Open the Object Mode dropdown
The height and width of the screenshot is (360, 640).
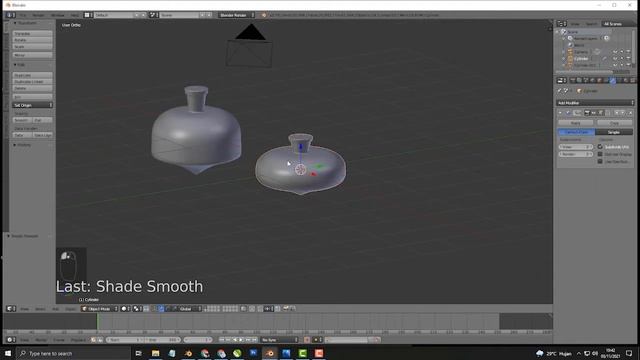pos(100,309)
